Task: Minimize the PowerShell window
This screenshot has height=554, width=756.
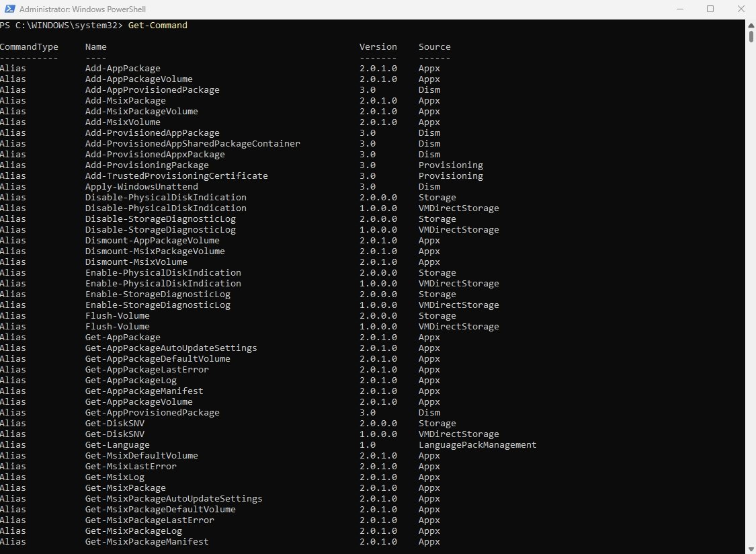Action: click(x=680, y=9)
